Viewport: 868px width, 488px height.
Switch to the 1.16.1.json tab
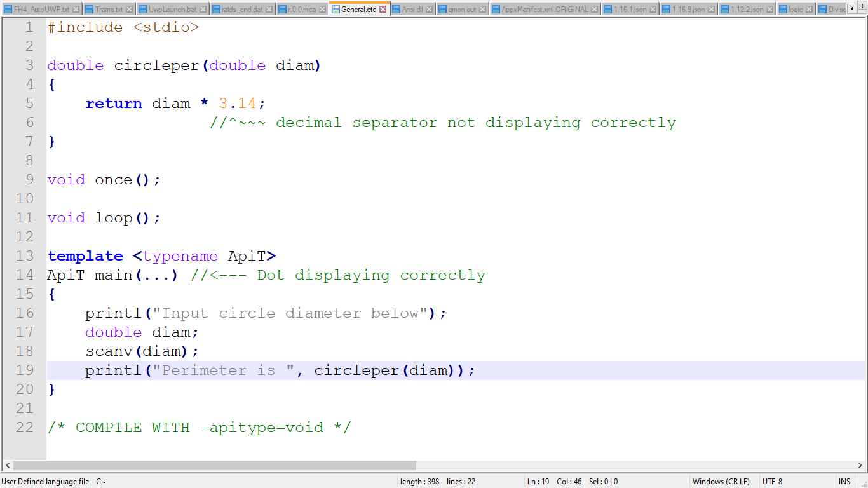pyautogui.click(x=631, y=8)
